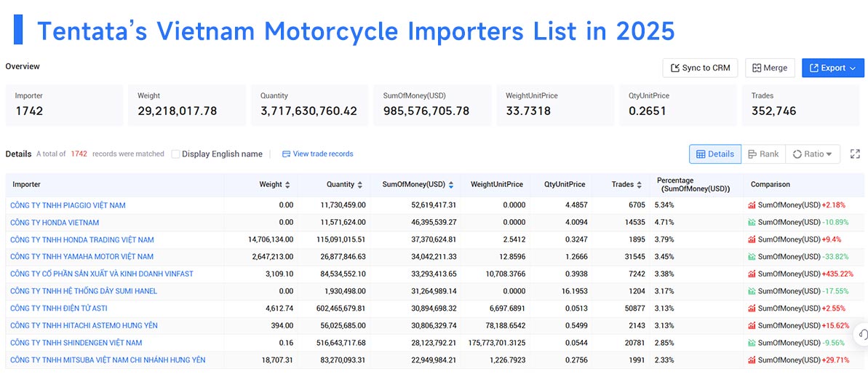Viewport: 868px width, 377px height.
Task: Click the comparison chart icon in Piaggio row
Action: pos(752,205)
